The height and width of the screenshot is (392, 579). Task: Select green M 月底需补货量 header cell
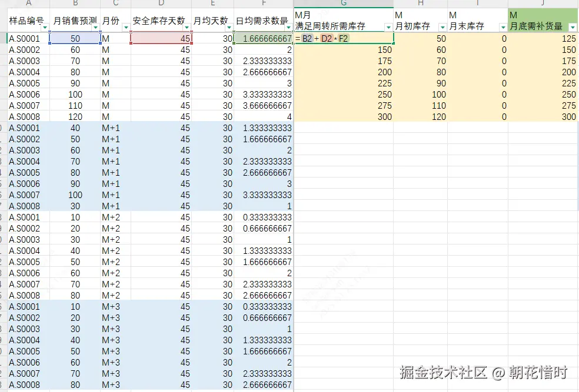pos(543,21)
